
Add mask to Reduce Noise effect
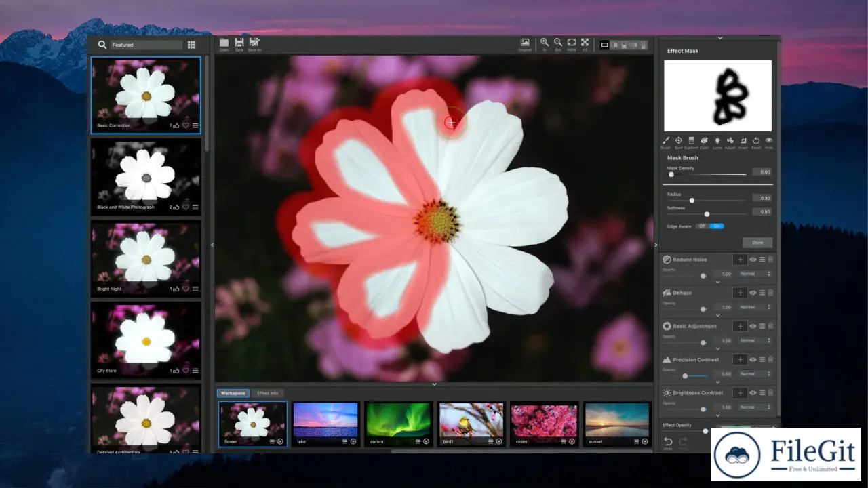click(x=740, y=259)
